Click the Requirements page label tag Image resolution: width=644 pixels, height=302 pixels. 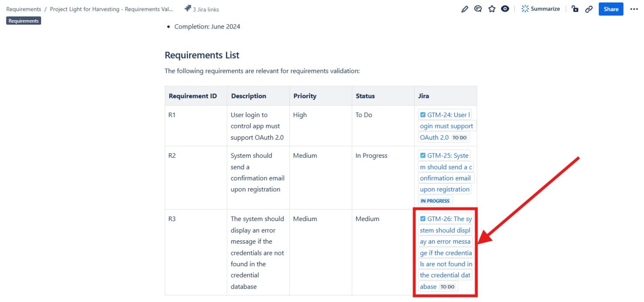[x=23, y=20]
